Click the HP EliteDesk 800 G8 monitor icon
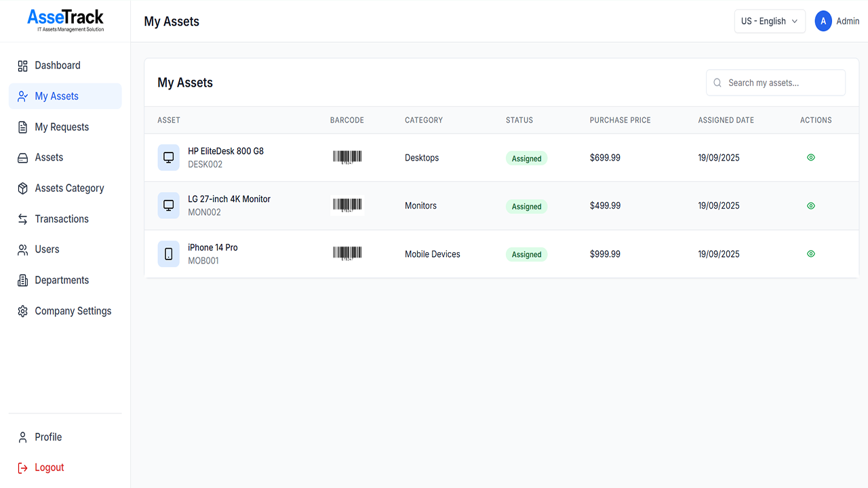Viewport: 868px width, 488px height. click(169, 158)
